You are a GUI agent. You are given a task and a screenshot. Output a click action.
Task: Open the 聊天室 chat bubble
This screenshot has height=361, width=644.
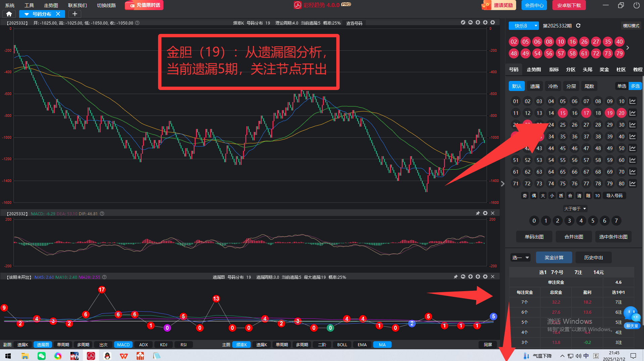tap(632, 316)
